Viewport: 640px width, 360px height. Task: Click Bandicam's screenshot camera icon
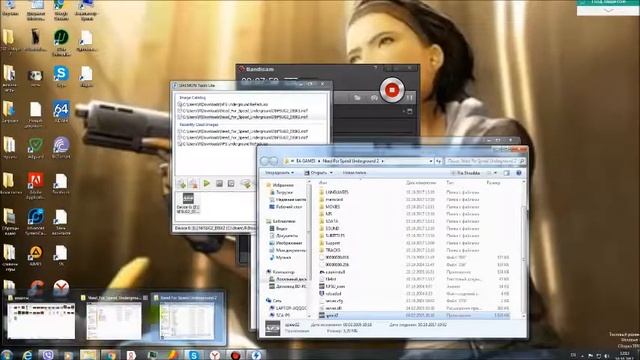pos(374,98)
